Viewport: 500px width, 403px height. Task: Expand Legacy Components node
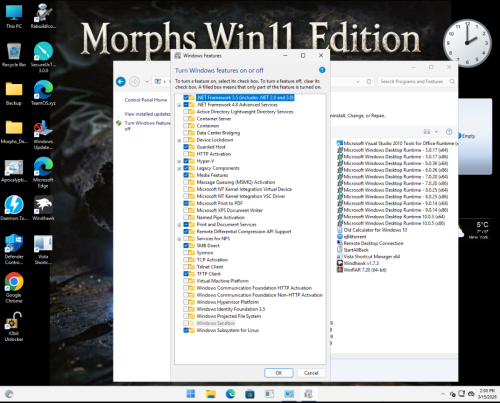(179, 168)
